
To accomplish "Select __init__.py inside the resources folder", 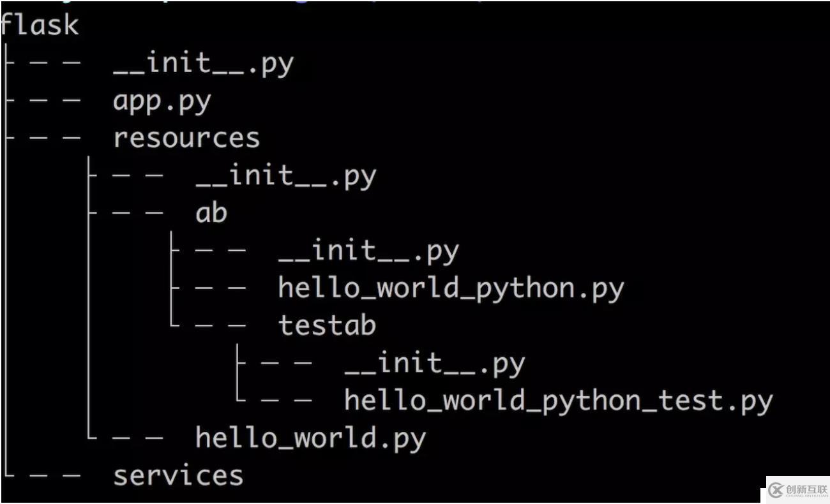I will pyautogui.click(x=286, y=177).
